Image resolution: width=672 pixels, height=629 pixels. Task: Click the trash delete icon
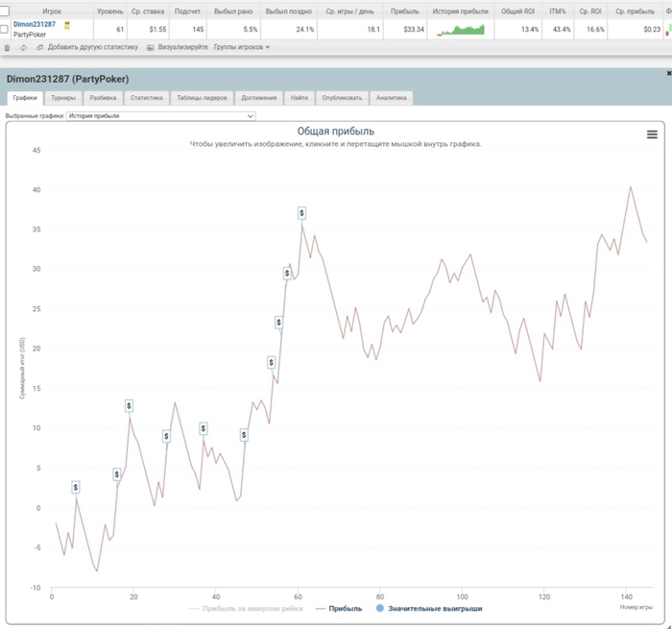click(7, 48)
